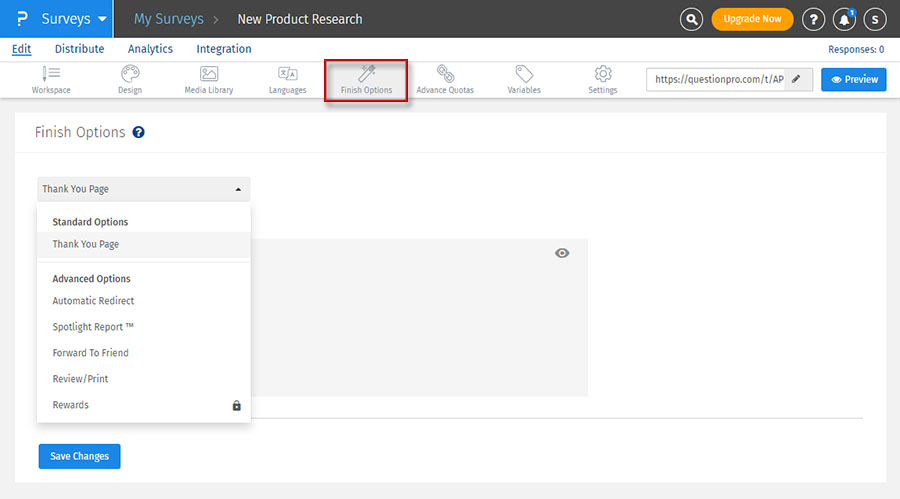Image resolution: width=900 pixels, height=499 pixels.
Task: Switch to the Analytics tab
Action: click(150, 49)
